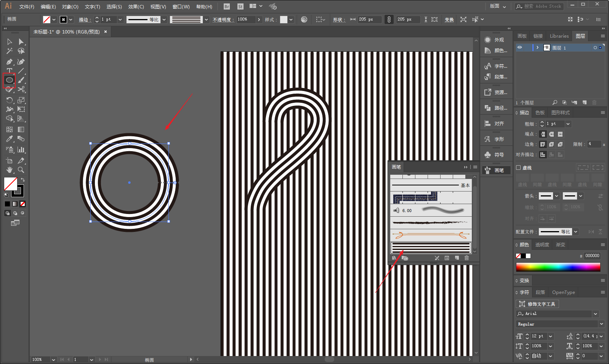This screenshot has height=364, width=609.
Task: Switch to the Libraries tab
Action: pyautogui.click(x=559, y=36)
